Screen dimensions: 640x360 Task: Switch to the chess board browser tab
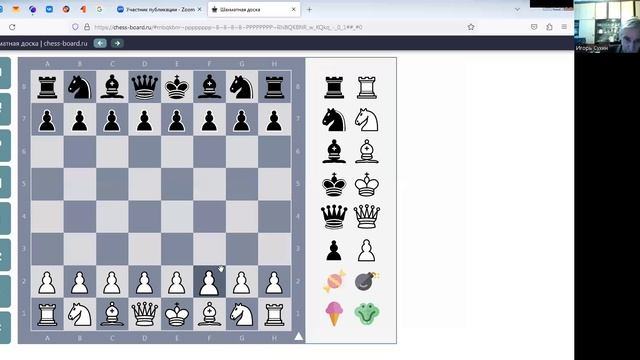254,9
